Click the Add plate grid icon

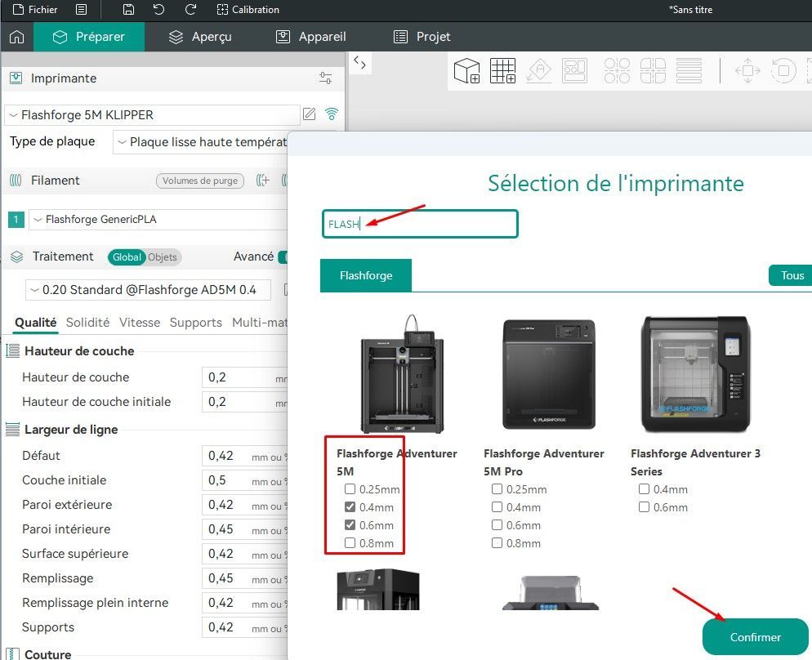(x=503, y=70)
